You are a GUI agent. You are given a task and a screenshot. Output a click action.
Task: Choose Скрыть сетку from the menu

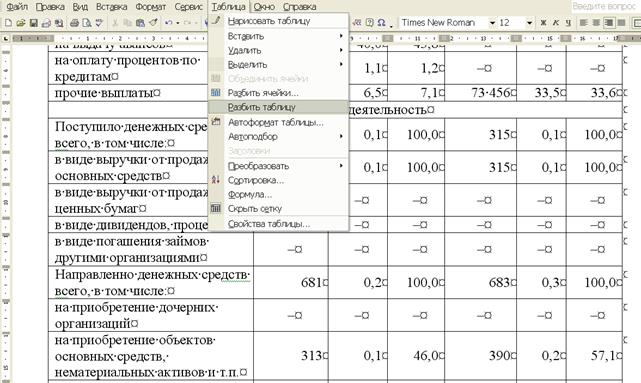point(278,208)
